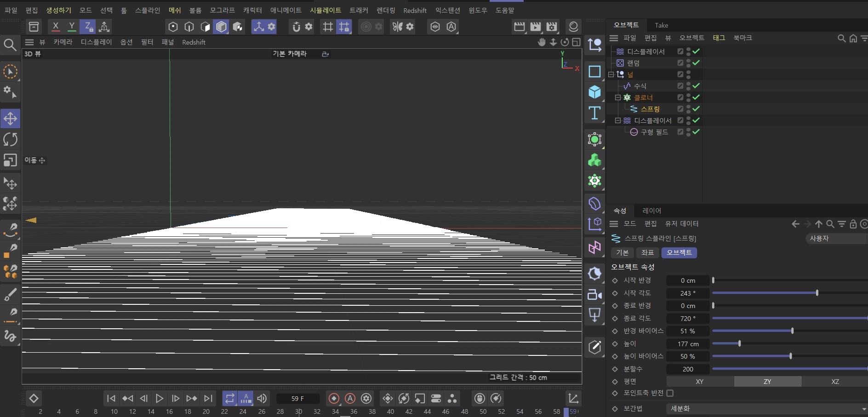Viewport: 868px width, 417px height.
Task: Select XZ plane button
Action: click(835, 382)
